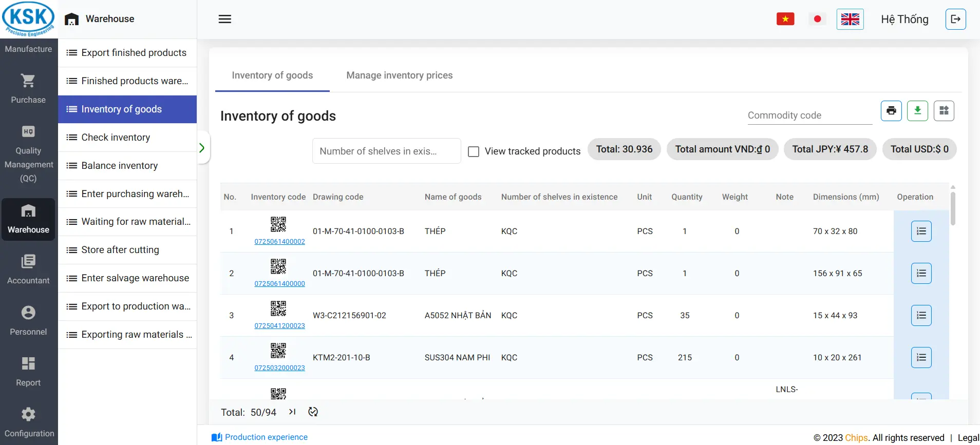Viewport: 980px width, 445px height.
Task: Open Purchase module in sidebar
Action: pos(28,88)
